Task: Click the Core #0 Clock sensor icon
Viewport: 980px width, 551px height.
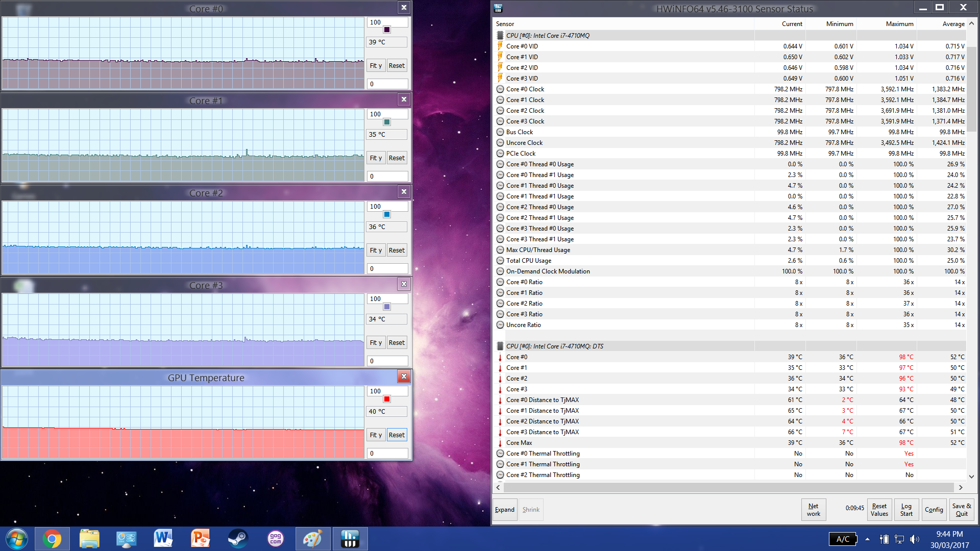Action: (500, 89)
